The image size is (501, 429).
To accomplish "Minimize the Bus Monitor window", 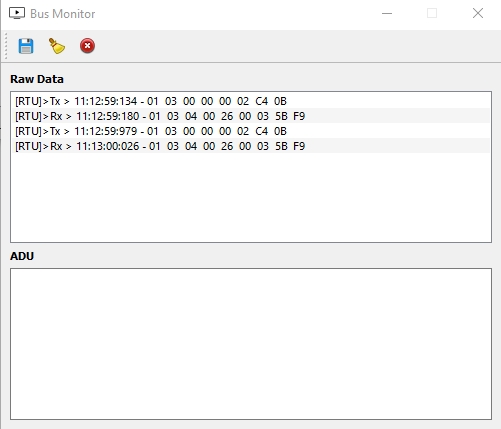I will pyautogui.click(x=387, y=13).
